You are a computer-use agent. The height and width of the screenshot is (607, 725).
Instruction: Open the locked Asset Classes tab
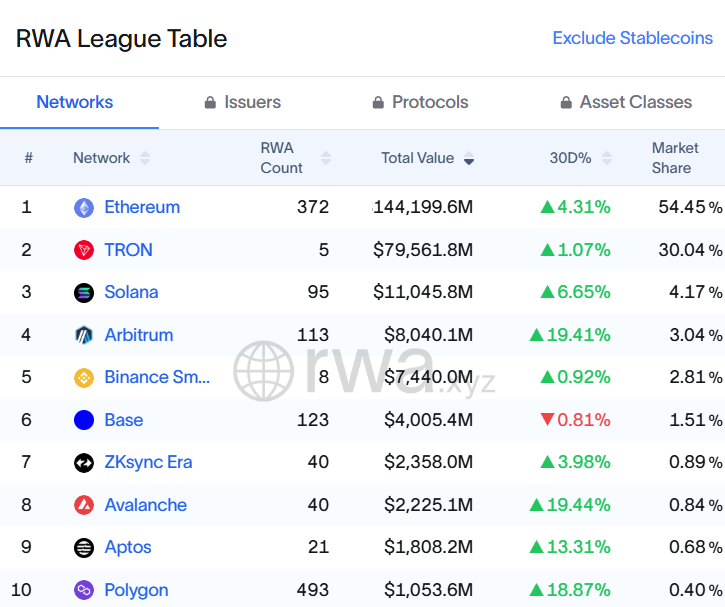(x=625, y=102)
